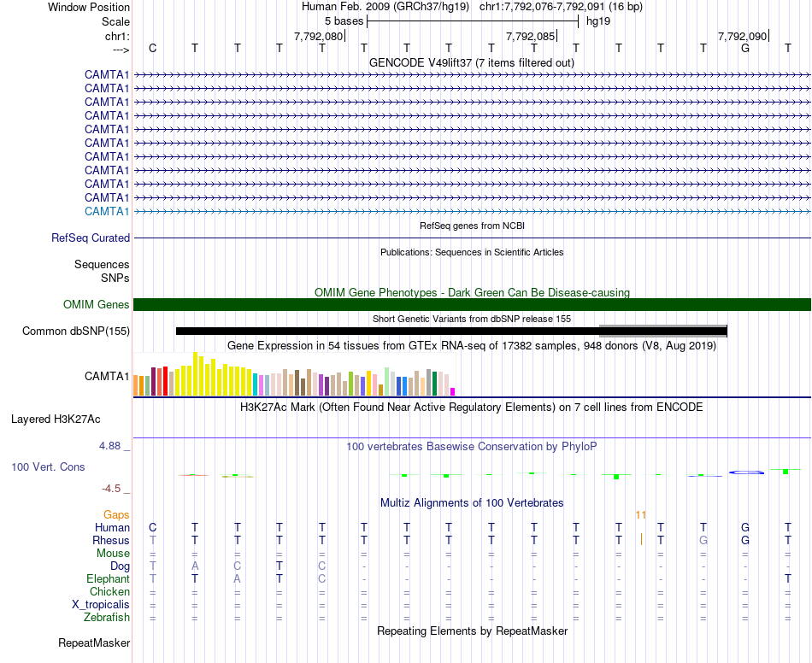Select the Dog species label
The width and height of the screenshot is (812, 663).
pyautogui.click(x=120, y=566)
